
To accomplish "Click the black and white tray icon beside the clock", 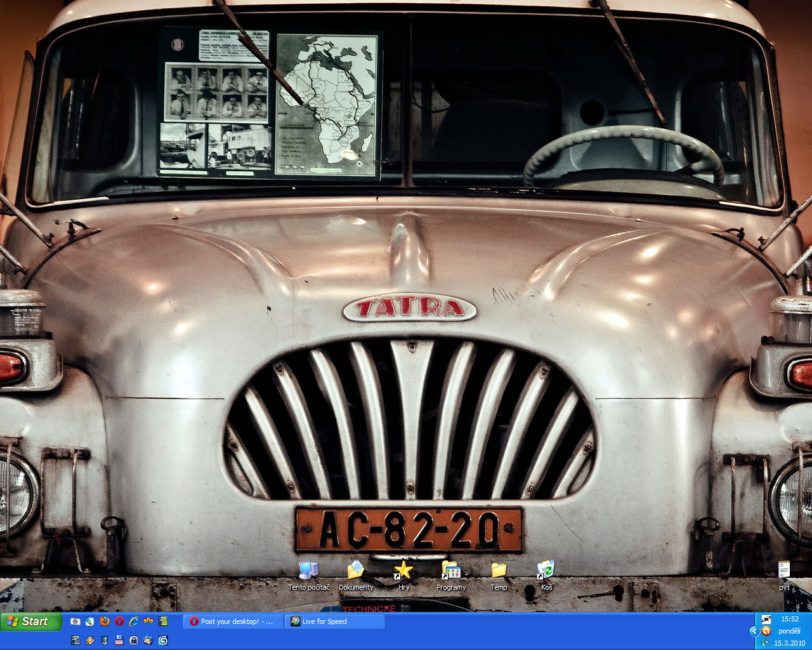I will pos(766,619).
